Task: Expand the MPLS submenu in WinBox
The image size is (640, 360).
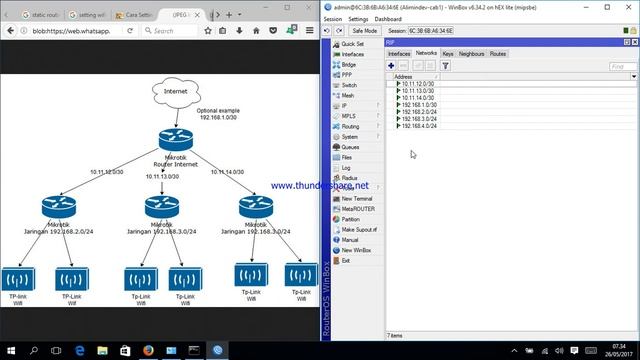Action: point(378,116)
